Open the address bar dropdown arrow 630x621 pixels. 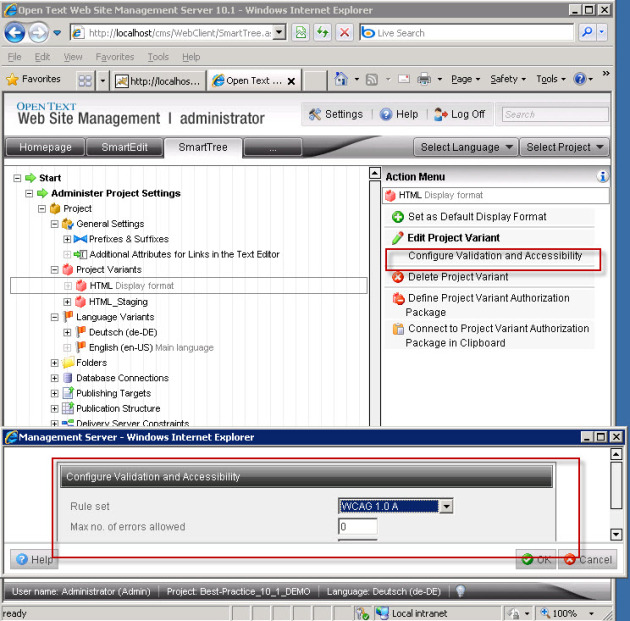(x=280, y=32)
